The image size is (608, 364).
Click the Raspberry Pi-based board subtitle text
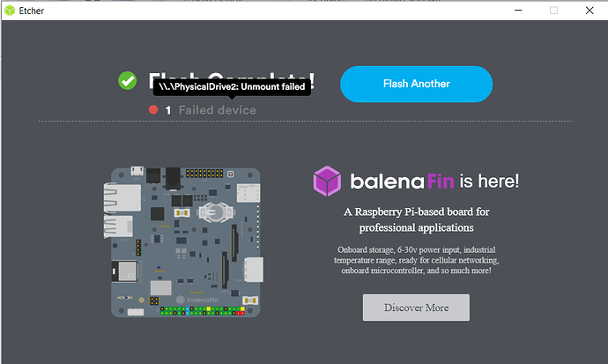[x=416, y=219]
